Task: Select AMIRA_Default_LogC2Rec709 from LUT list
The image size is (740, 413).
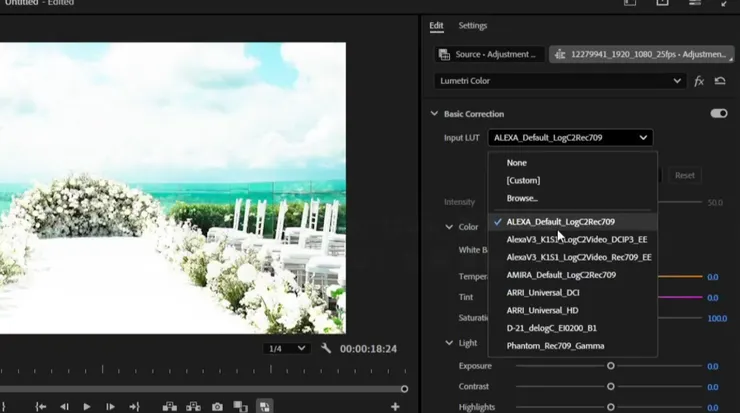Action: (561, 274)
